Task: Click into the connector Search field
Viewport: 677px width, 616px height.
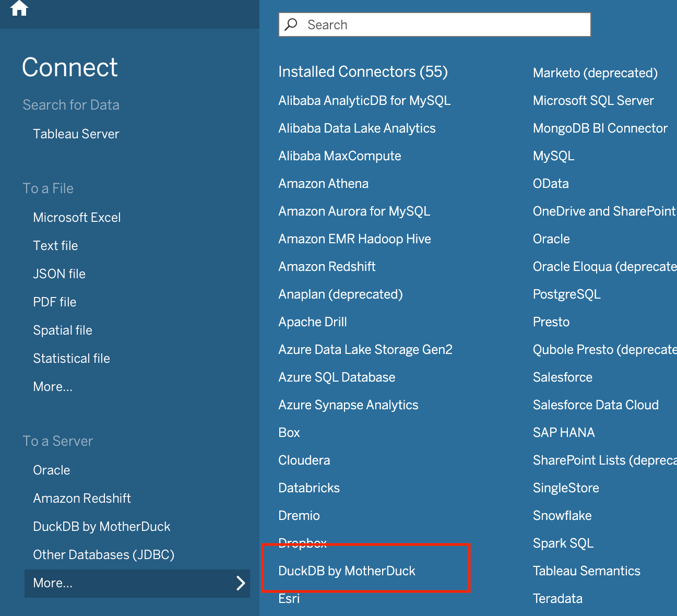Action: 434,25
